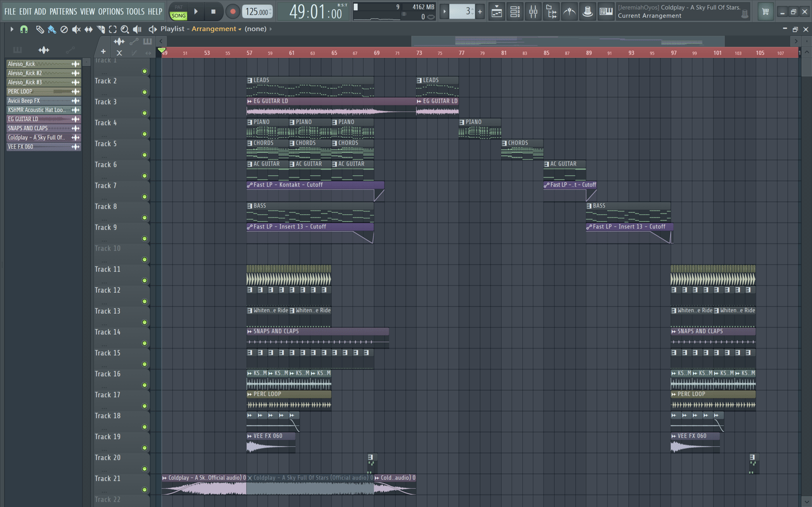Open the OPTIONS menu
The height and width of the screenshot is (507, 812).
(111, 11)
